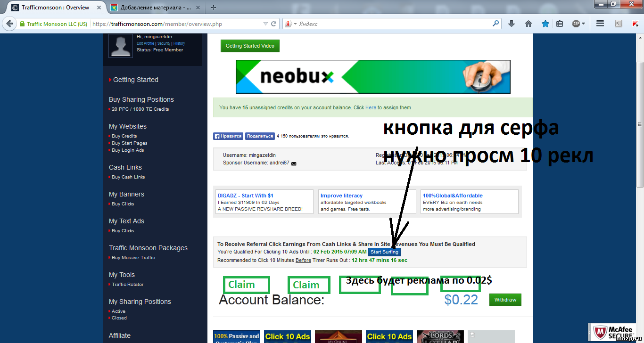
Task: Click Buy Massive Traffic link
Action: [x=133, y=258]
